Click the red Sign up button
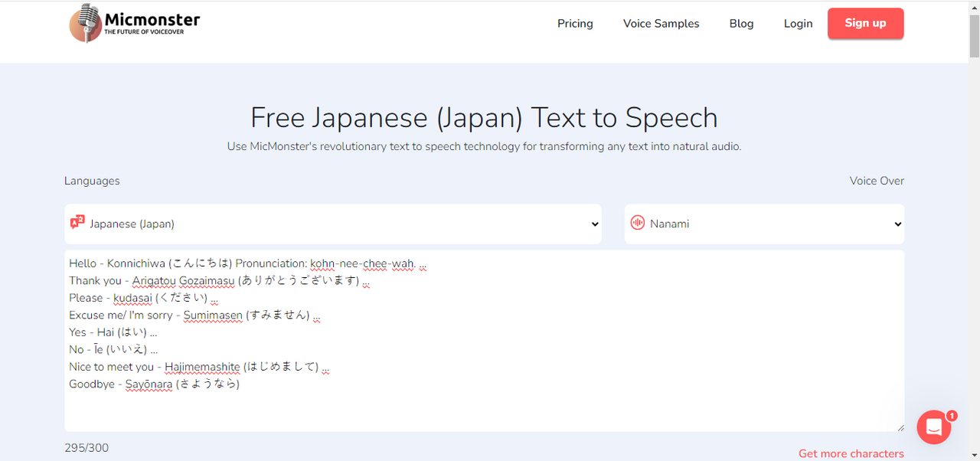This screenshot has width=980, height=461. pyautogui.click(x=865, y=23)
